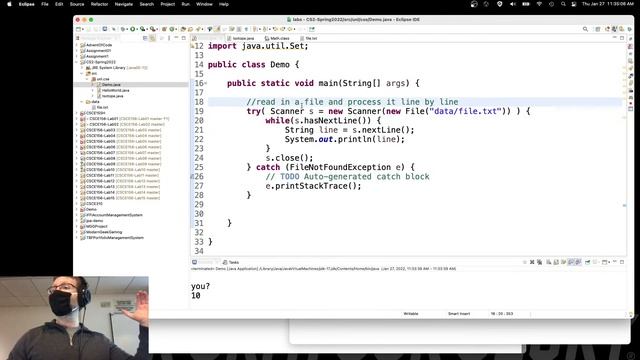The height and width of the screenshot is (360, 640).
Task: Click e.printStackTrace() on line 27
Action: click(x=313, y=186)
